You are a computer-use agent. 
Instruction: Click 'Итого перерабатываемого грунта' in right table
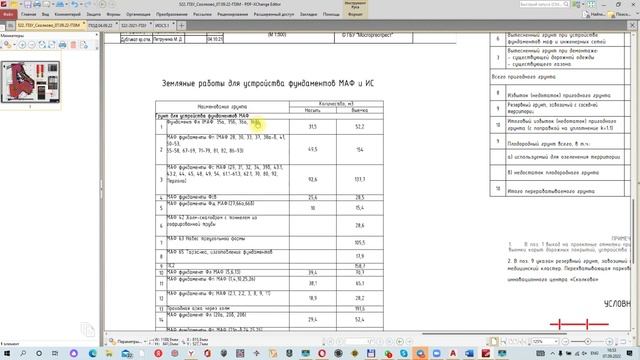551,191
